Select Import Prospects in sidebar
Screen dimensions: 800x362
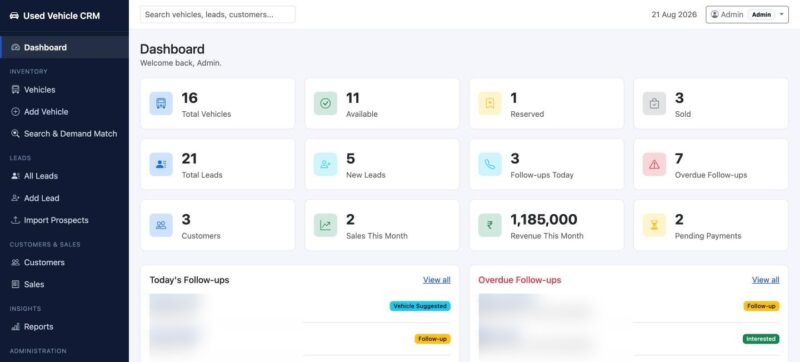64,220
